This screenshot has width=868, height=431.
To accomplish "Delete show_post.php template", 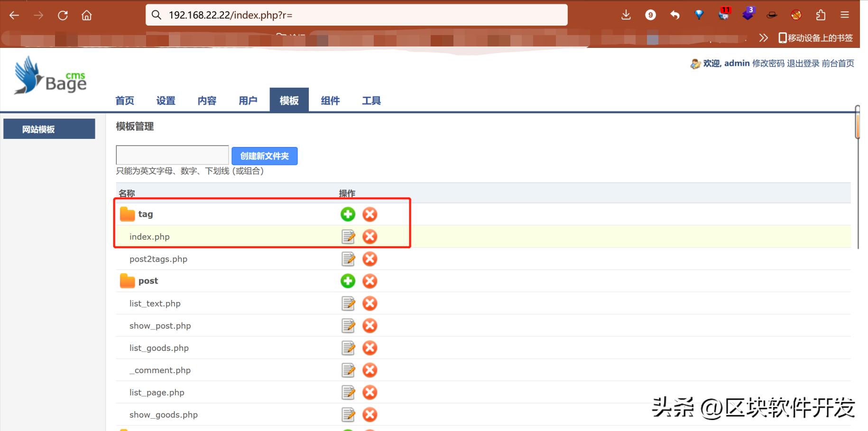I will point(370,326).
